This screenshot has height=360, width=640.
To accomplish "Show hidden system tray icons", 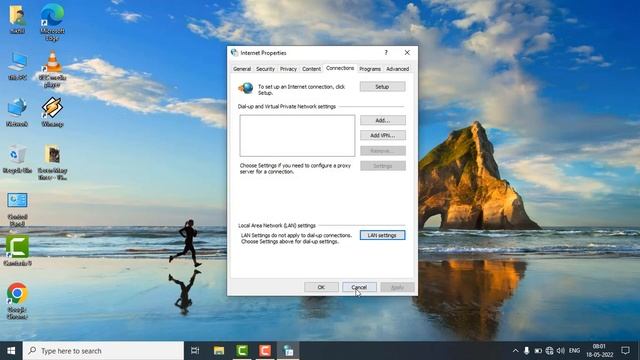I will pos(516,351).
